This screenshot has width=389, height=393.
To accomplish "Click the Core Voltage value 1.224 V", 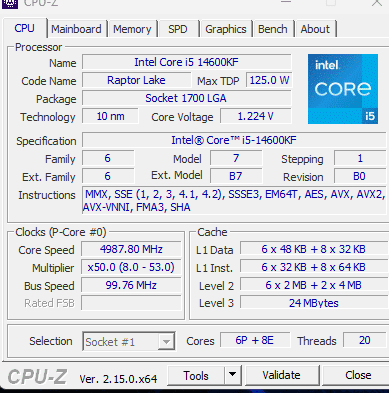I will (256, 116).
